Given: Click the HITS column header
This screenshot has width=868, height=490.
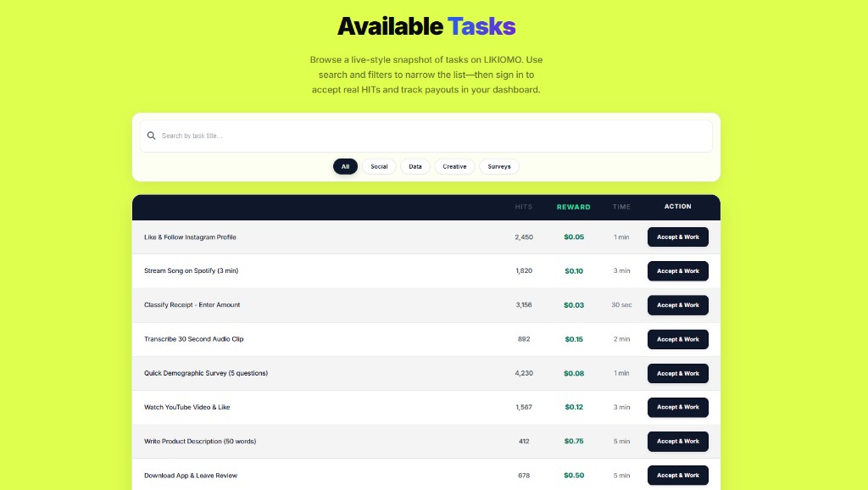Looking at the screenshot, I should 524,207.
